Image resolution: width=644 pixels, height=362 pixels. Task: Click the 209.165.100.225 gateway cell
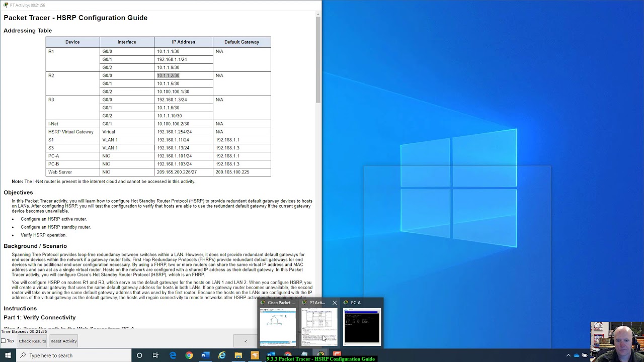click(x=242, y=172)
